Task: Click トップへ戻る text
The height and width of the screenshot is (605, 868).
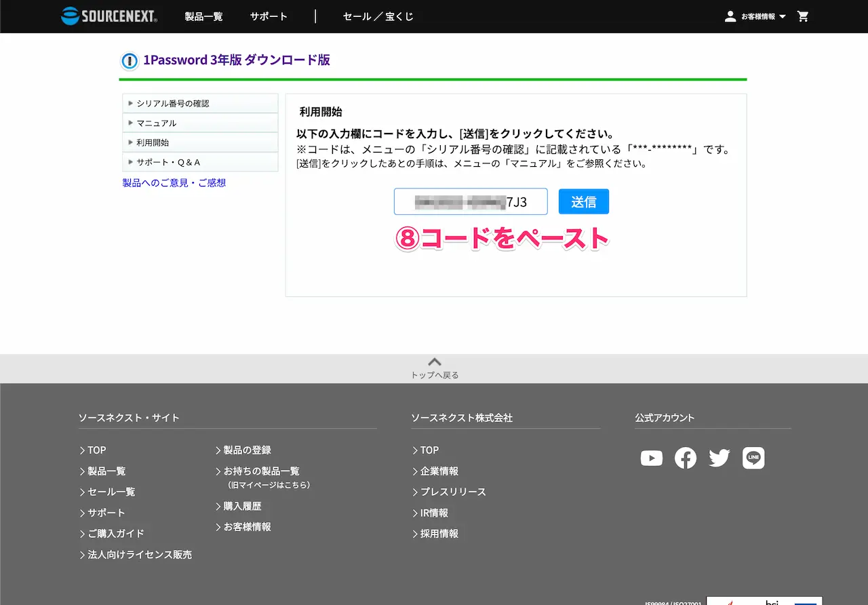Action: 435,375
